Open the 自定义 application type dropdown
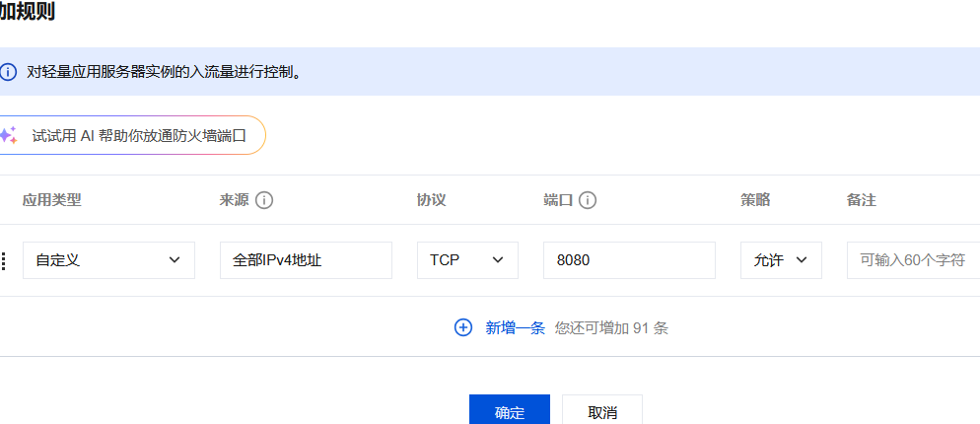980x424 pixels. (x=108, y=260)
